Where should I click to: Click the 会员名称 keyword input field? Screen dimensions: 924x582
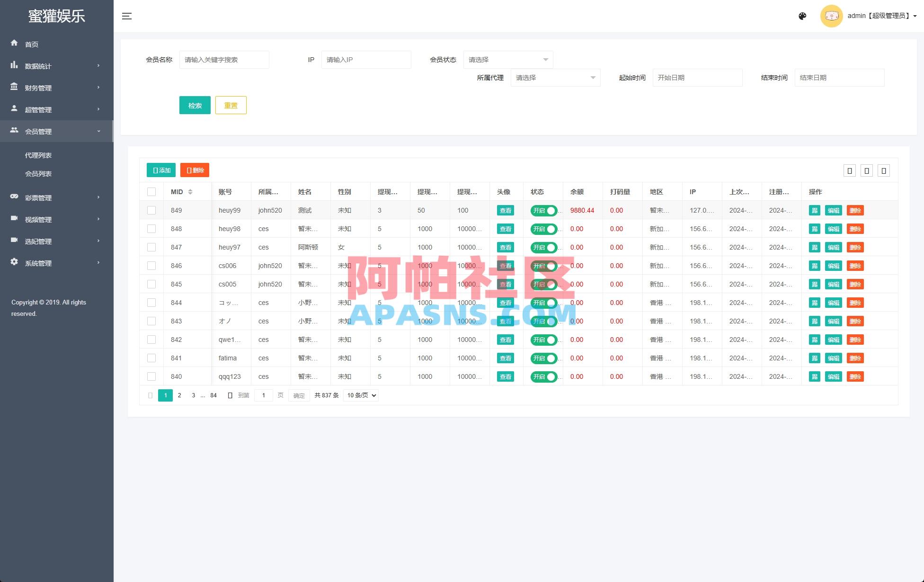point(224,59)
